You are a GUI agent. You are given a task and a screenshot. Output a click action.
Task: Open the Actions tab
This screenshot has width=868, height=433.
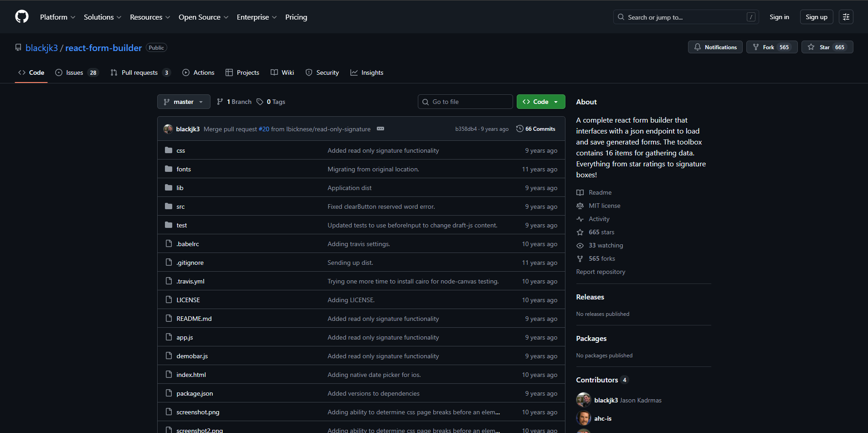point(198,72)
